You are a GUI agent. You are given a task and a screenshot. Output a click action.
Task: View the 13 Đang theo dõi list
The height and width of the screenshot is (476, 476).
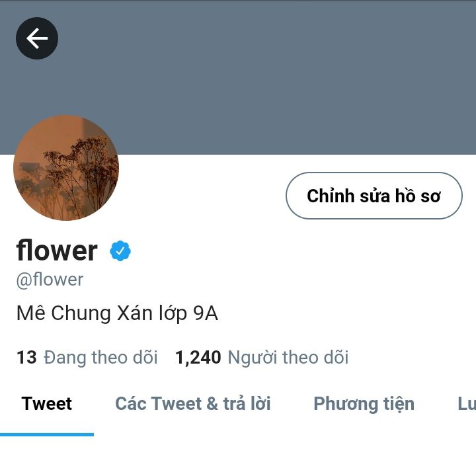coord(87,357)
